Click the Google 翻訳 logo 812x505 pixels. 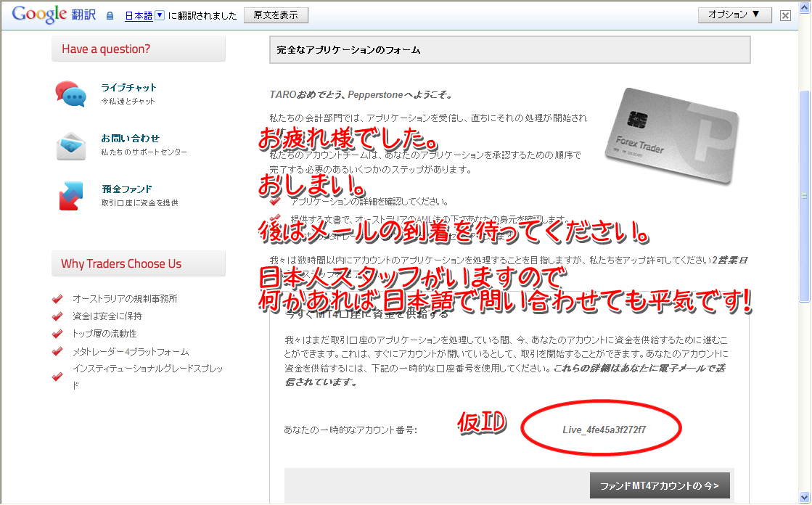tap(54, 15)
